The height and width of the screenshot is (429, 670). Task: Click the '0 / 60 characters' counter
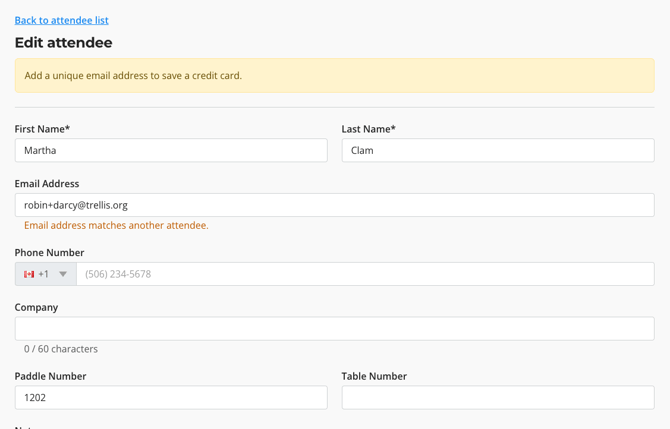click(61, 349)
